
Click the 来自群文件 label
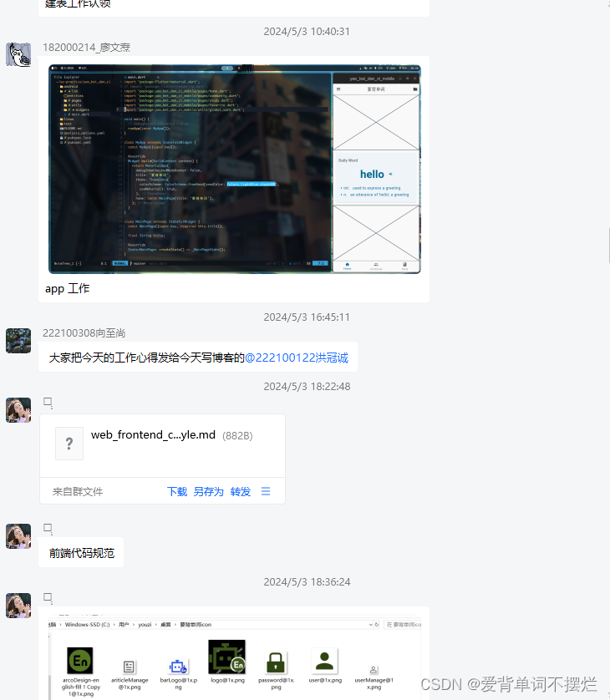click(x=78, y=491)
